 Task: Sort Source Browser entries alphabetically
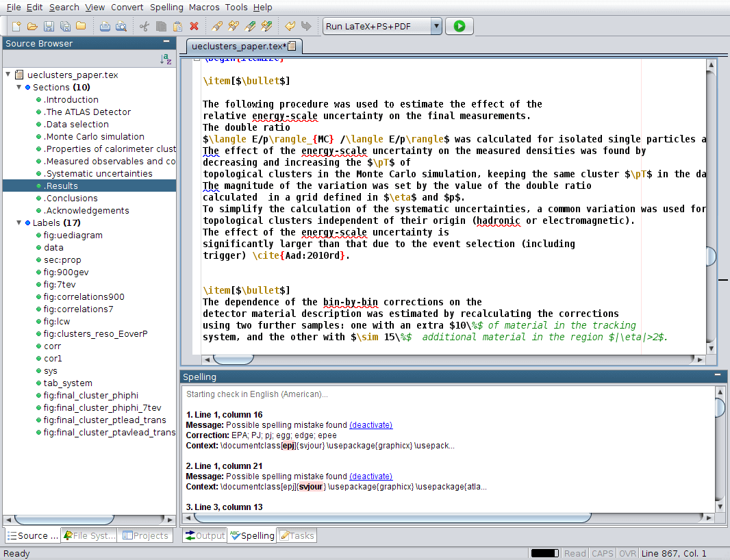click(x=166, y=60)
